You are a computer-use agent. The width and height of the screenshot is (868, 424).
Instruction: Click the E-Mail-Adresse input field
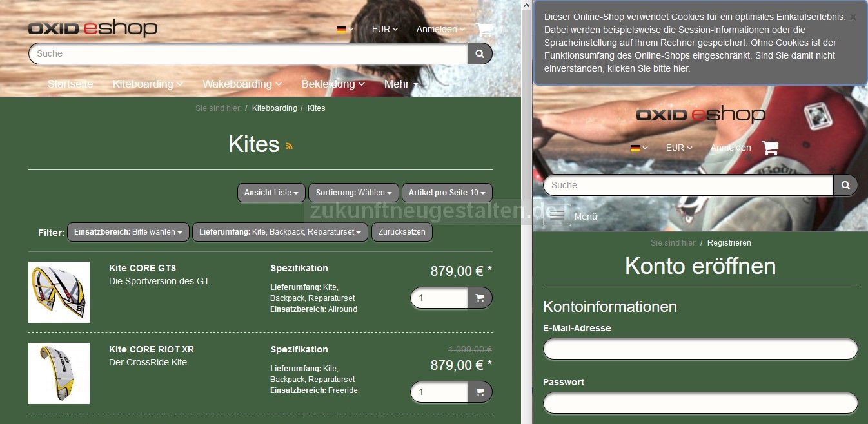click(700, 349)
